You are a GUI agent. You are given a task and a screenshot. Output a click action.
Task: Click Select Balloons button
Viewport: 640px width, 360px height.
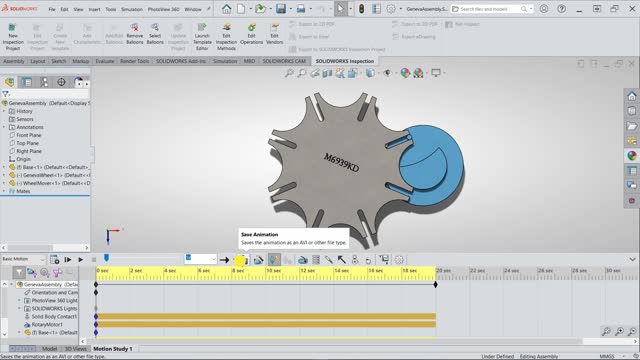155,34
